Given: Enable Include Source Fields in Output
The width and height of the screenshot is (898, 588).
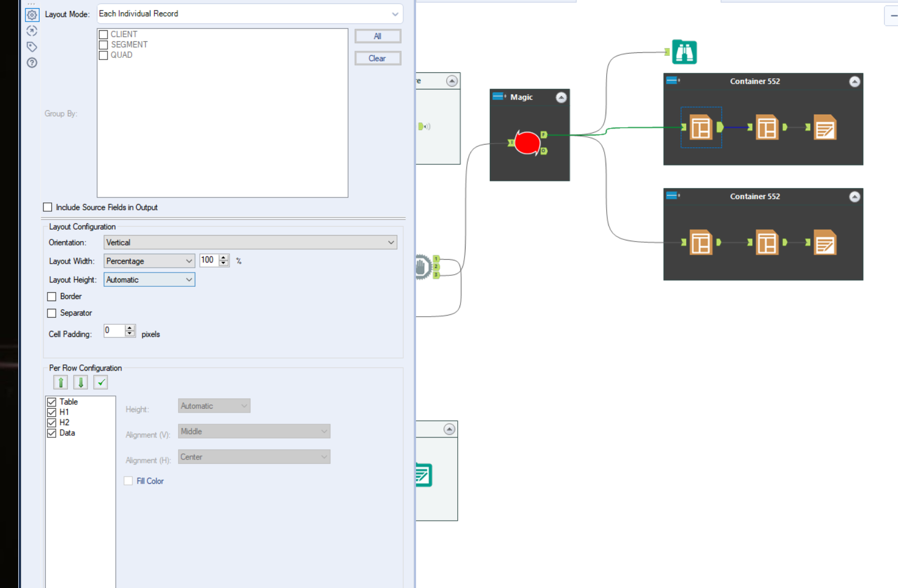Looking at the screenshot, I should coord(47,207).
